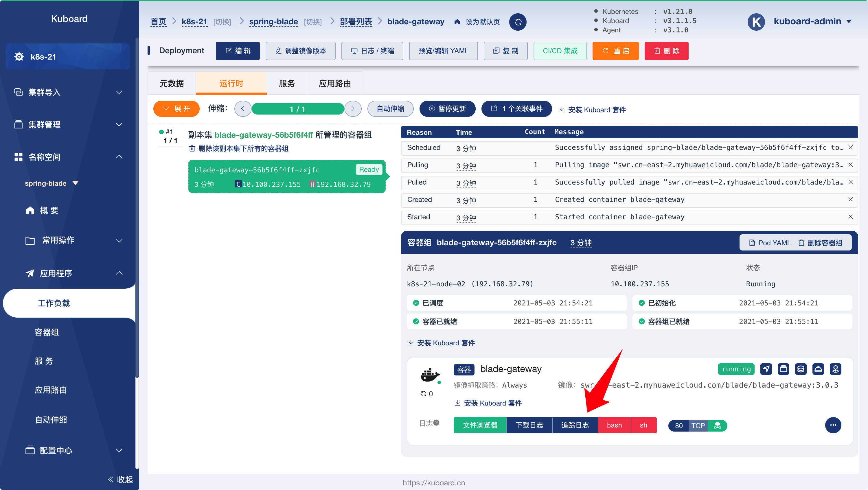This screenshot has width=868, height=490.
Task: Click the CI/CD 集成 button
Action: [x=560, y=51]
